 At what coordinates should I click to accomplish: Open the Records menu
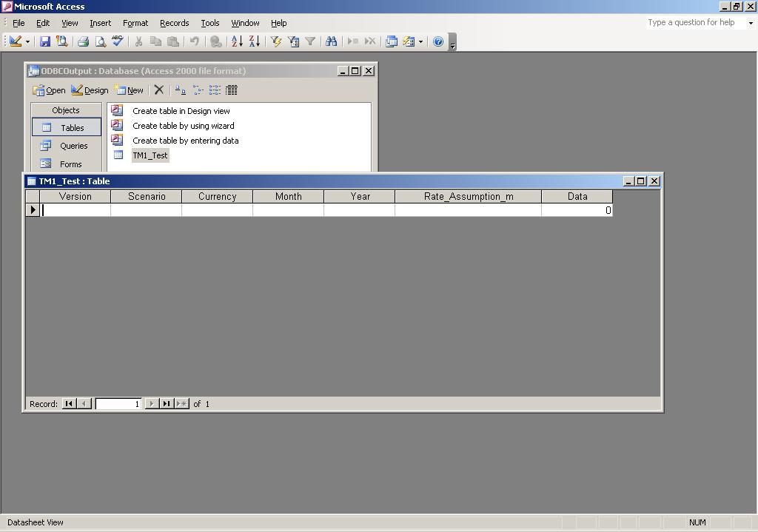coord(174,23)
